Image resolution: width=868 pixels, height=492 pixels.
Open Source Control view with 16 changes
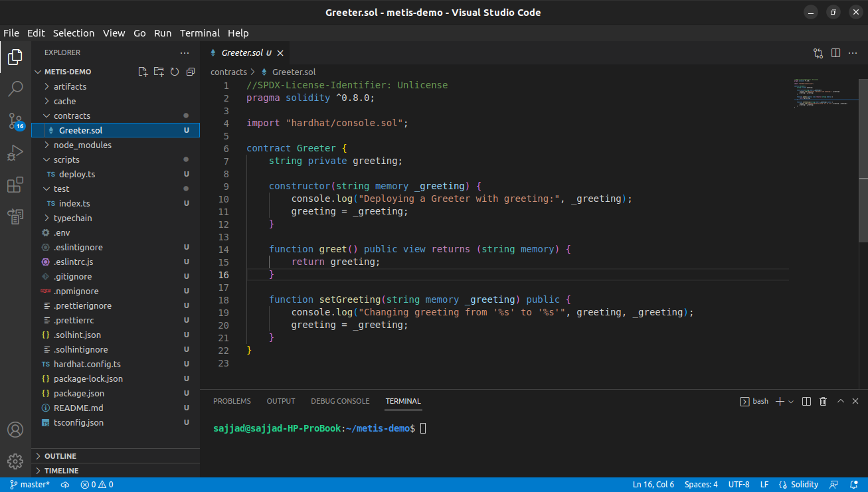15,121
